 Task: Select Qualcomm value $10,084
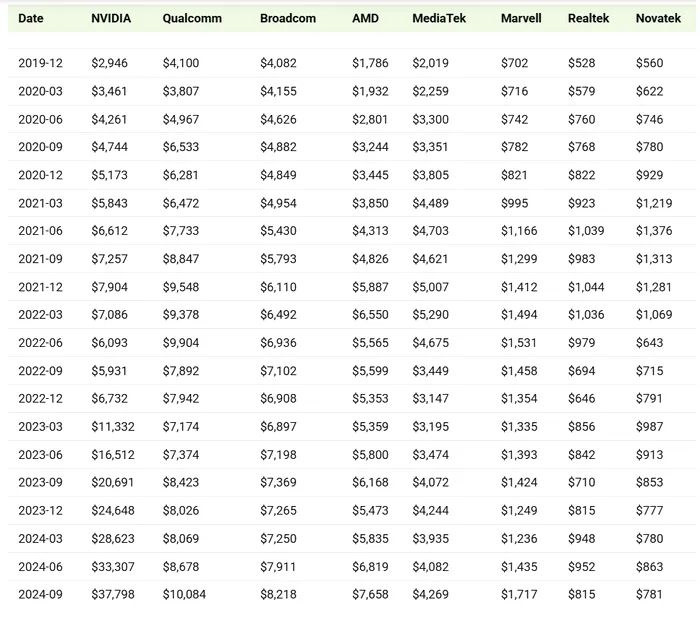184,594
